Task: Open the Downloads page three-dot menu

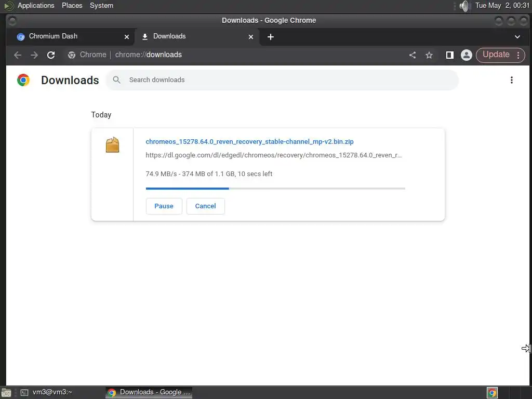Action: click(x=512, y=80)
